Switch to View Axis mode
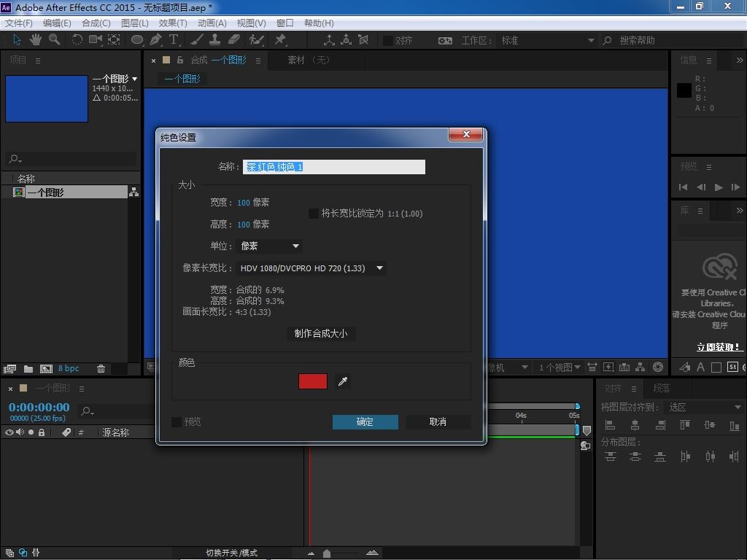The height and width of the screenshot is (560, 747). coord(363,40)
